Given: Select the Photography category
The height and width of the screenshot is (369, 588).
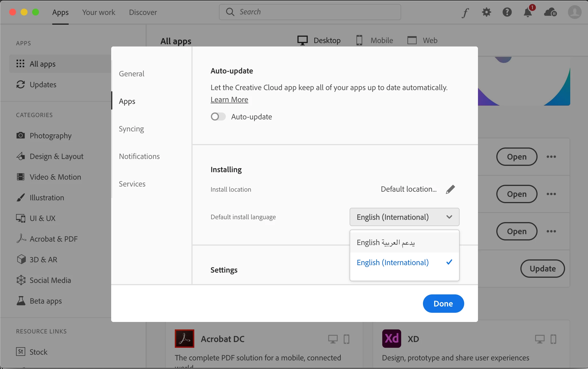Looking at the screenshot, I should point(44,135).
